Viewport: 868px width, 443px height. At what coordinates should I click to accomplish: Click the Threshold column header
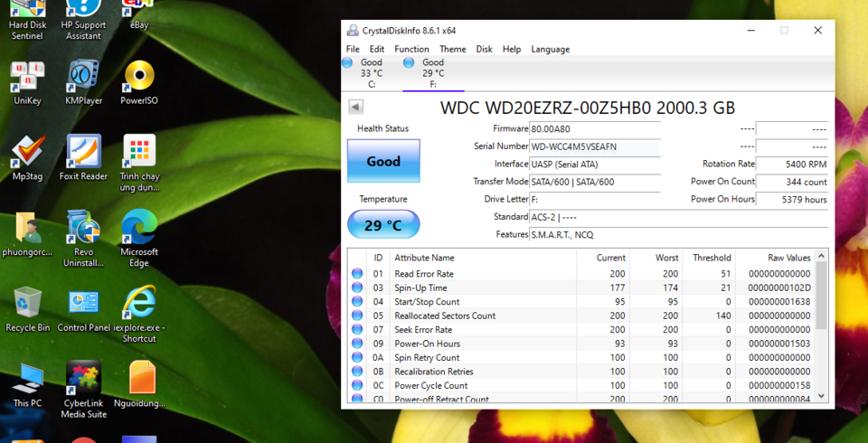[709, 258]
